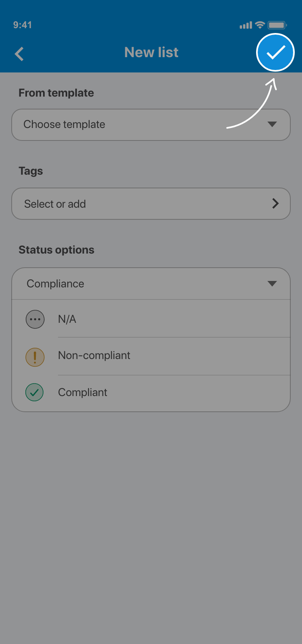
Task: Tap the cellular signal bars icon
Action: tap(246, 25)
